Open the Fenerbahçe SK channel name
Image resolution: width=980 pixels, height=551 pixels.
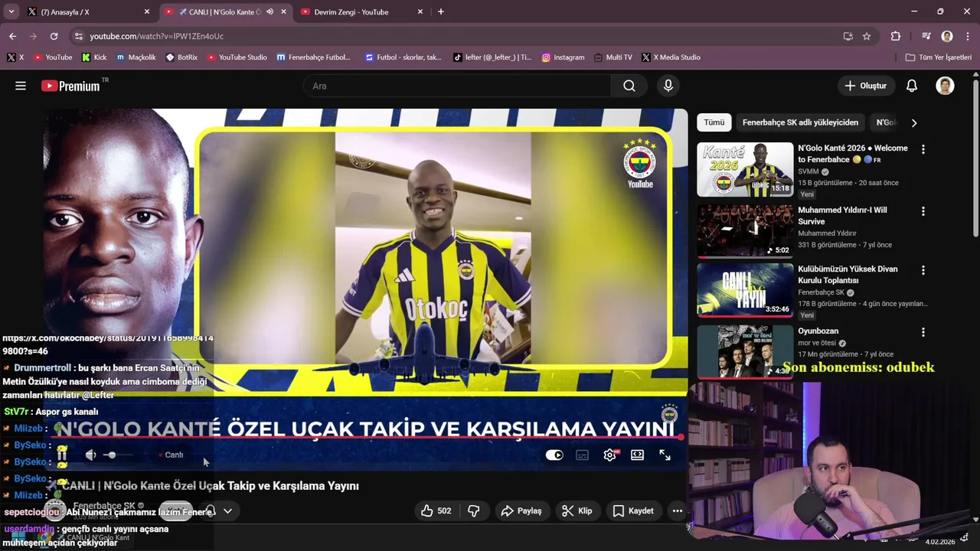pos(104,505)
